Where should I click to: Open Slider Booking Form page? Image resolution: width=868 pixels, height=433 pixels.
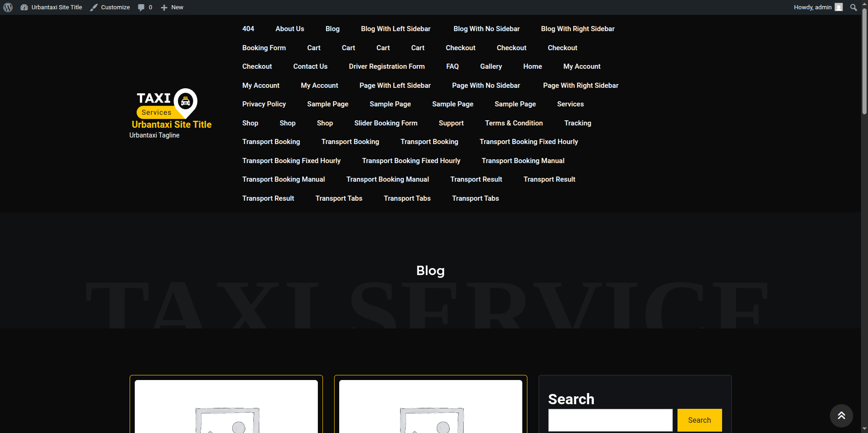[x=386, y=123]
